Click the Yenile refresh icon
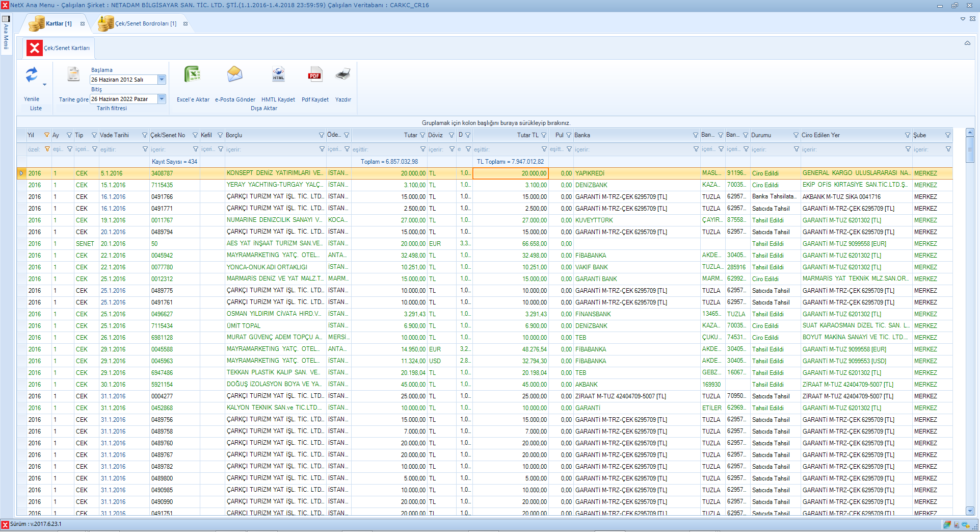The image size is (980, 532). (x=32, y=75)
